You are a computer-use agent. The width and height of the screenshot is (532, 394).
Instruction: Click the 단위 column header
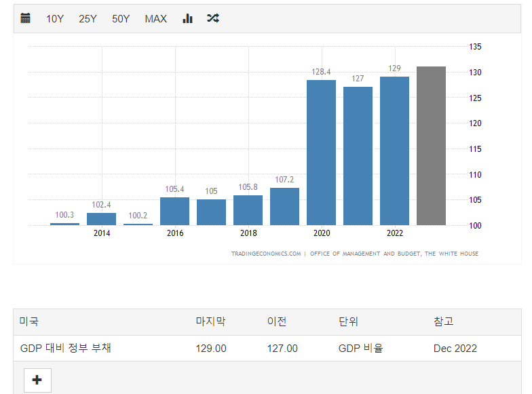pyautogui.click(x=349, y=321)
